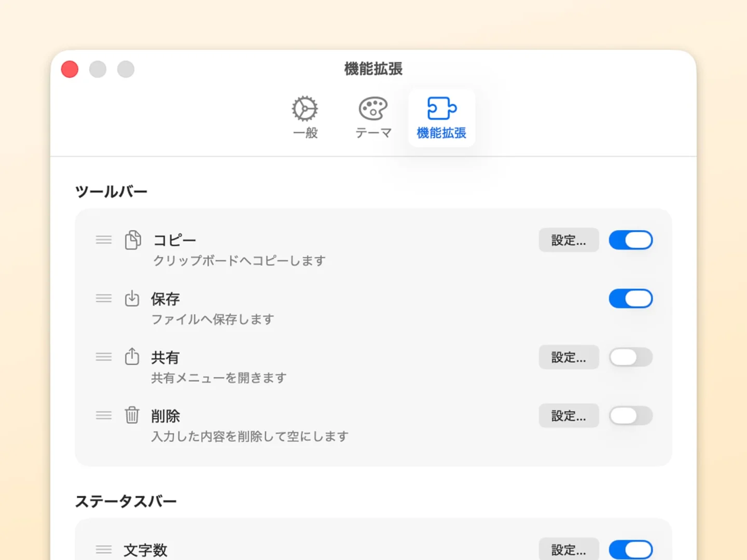Switch to the テーマ theme tab

click(x=373, y=118)
